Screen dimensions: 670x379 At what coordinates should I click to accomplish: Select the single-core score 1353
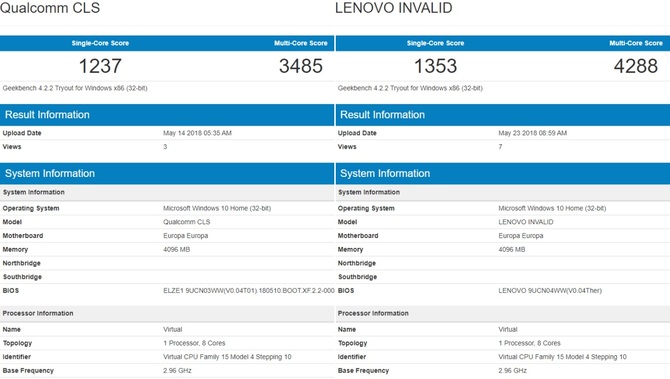pyautogui.click(x=435, y=66)
